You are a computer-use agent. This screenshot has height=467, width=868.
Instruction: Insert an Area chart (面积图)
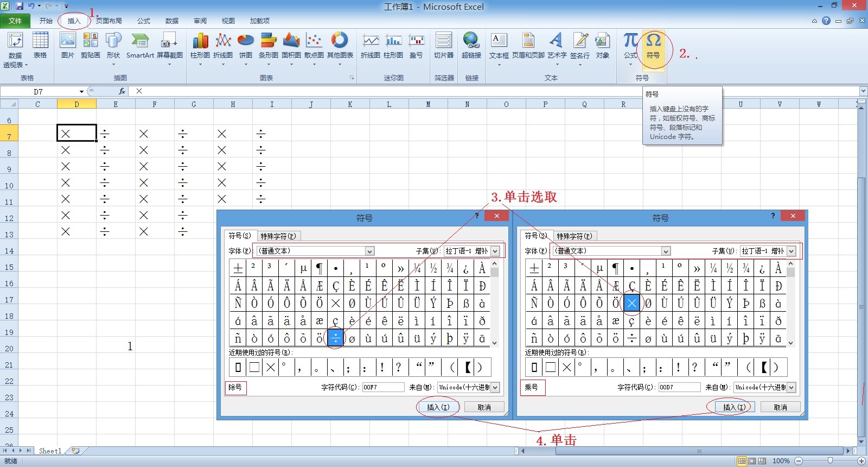click(x=291, y=49)
